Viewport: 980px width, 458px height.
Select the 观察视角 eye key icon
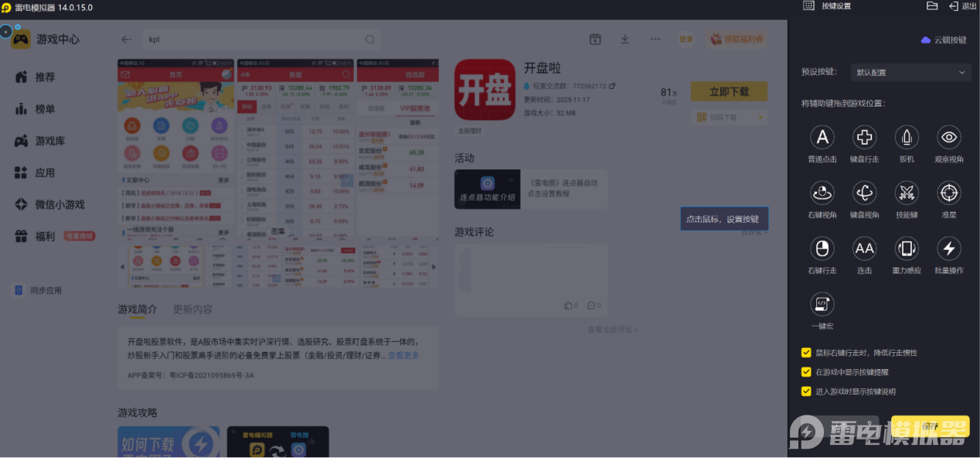tap(949, 138)
